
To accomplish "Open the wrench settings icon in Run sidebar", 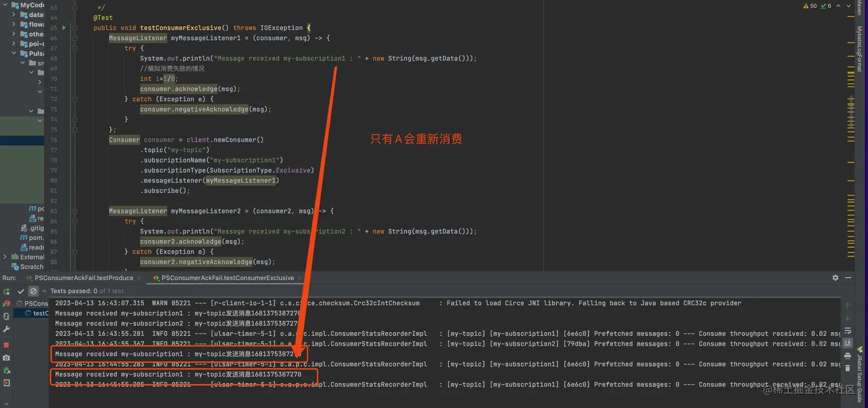I will tap(6, 329).
